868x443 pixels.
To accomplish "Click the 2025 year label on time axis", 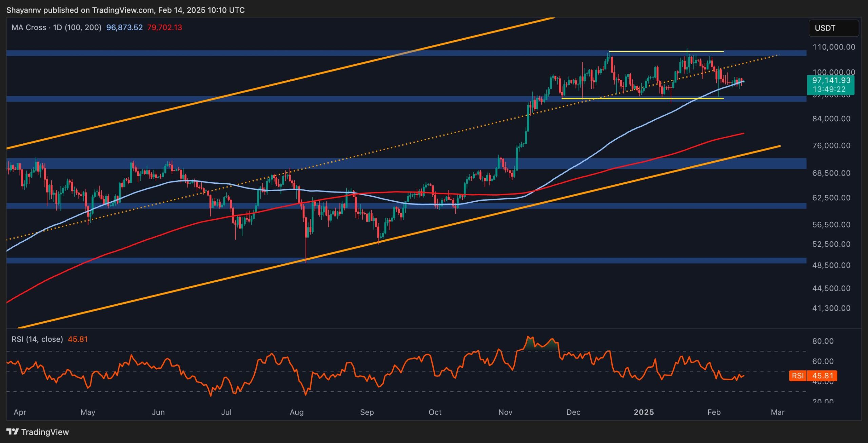I will pos(644,412).
